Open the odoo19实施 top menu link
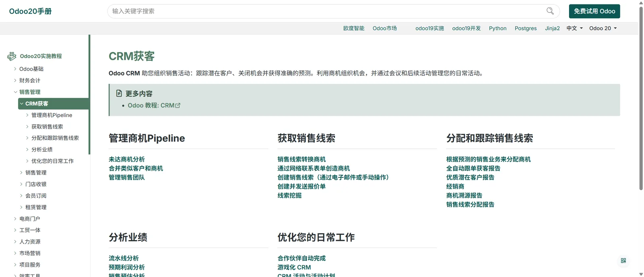The height and width of the screenshot is (277, 644). tap(430, 28)
